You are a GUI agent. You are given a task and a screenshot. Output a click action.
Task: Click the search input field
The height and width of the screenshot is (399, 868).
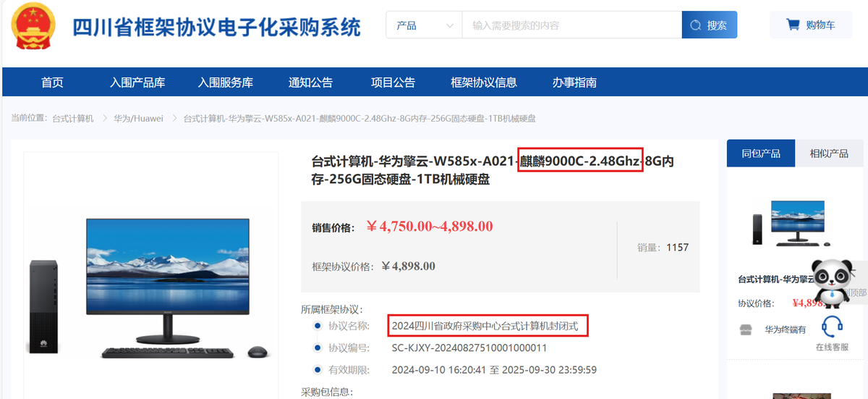coord(571,25)
